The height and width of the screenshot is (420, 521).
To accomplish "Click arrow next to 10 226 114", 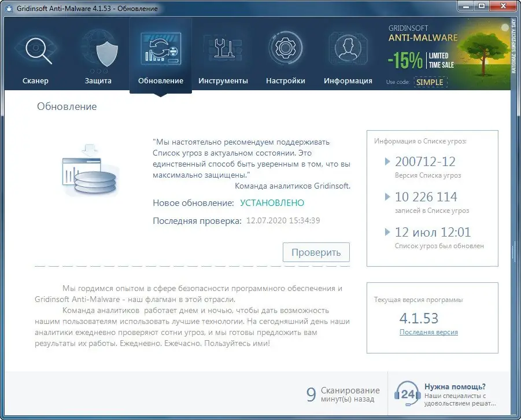I will coord(387,197).
